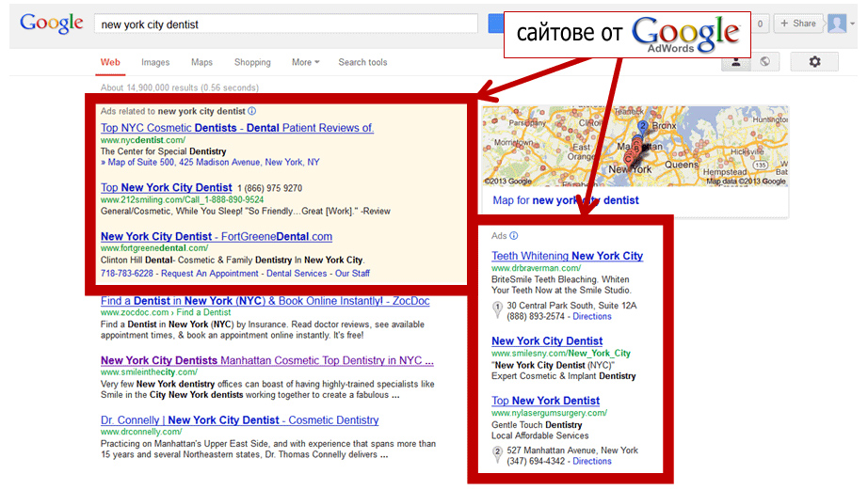
Task: Click the About 14,900,000 results text
Action: pyautogui.click(x=180, y=87)
